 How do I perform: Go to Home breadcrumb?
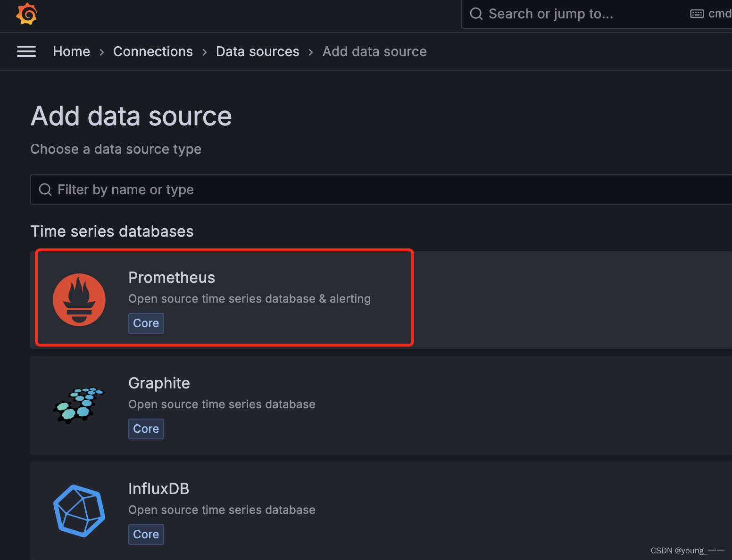click(x=71, y=51)
